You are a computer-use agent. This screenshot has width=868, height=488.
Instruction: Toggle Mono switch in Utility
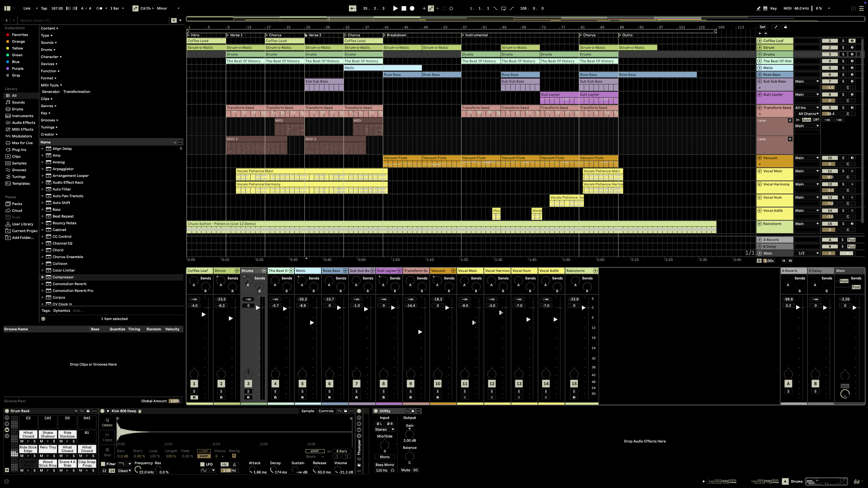point(384,457)
